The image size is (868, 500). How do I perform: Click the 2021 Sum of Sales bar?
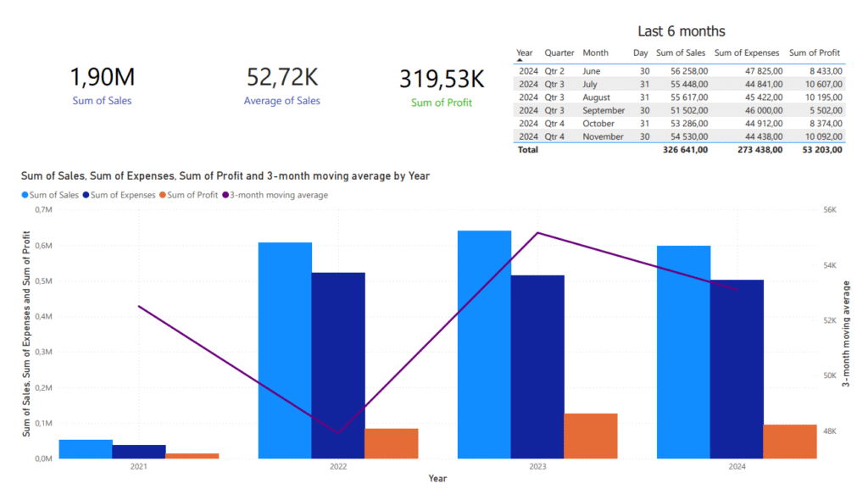(x=86, y=449)
